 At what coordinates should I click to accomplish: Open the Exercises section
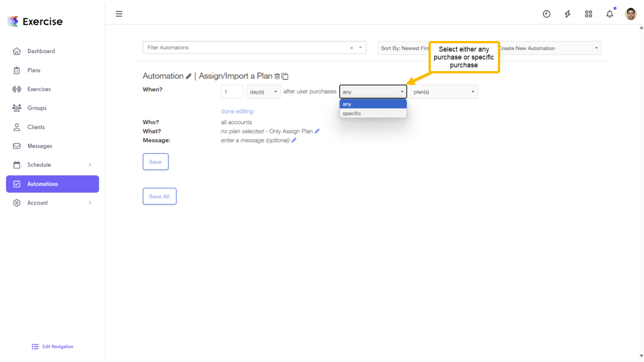[39, 89]
